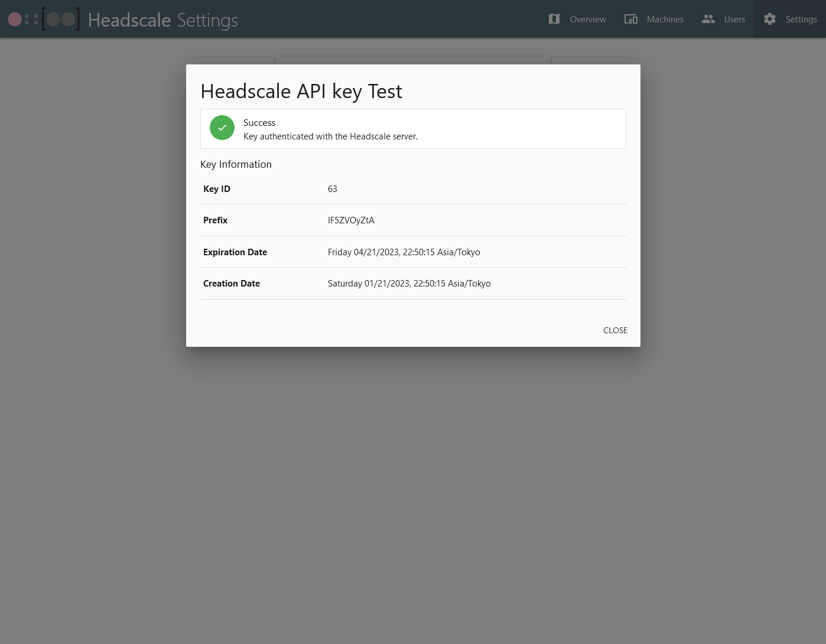The image size is (826, 644).
Task: Select the Overview navigation label
Action: (x=587, y=19)
